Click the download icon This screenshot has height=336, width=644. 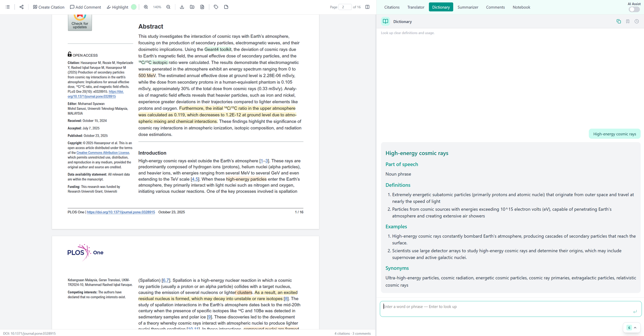tap(182, 7)
